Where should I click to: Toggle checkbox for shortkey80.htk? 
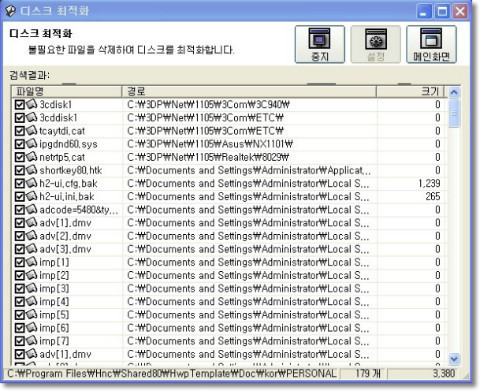[x=20, y=170]
